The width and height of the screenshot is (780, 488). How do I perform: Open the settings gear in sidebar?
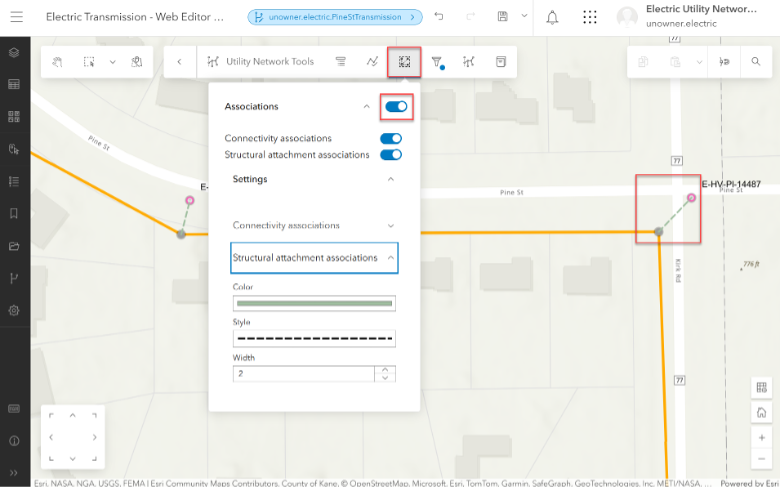[x=14, y=310]
